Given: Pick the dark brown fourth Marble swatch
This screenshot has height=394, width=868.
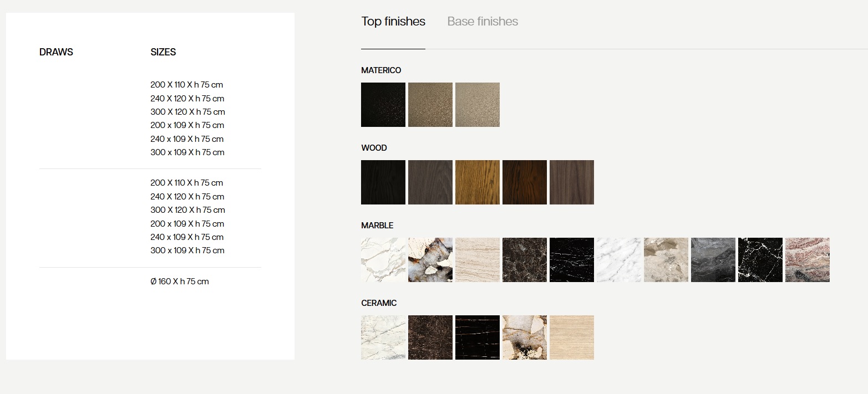Looking at the screenshot, I should click(525, 260).
